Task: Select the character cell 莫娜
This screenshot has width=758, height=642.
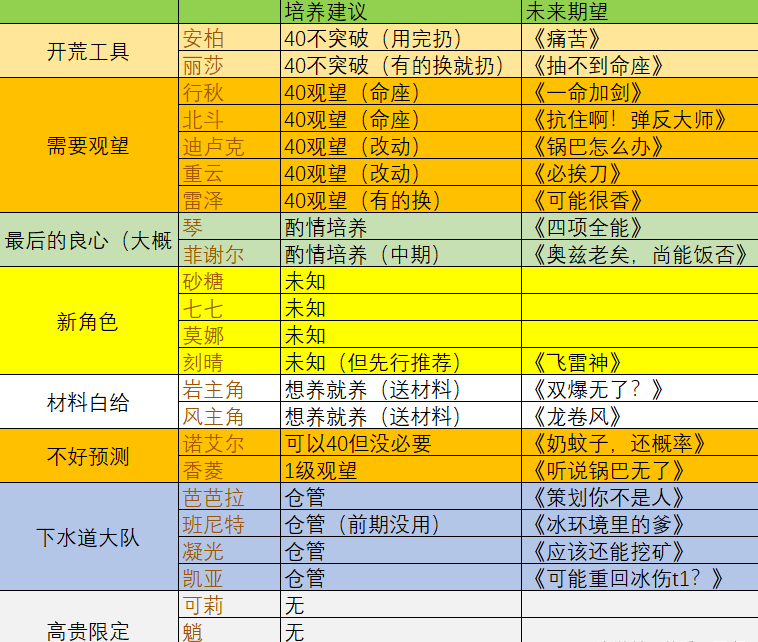Action: (x=230, y=334)
